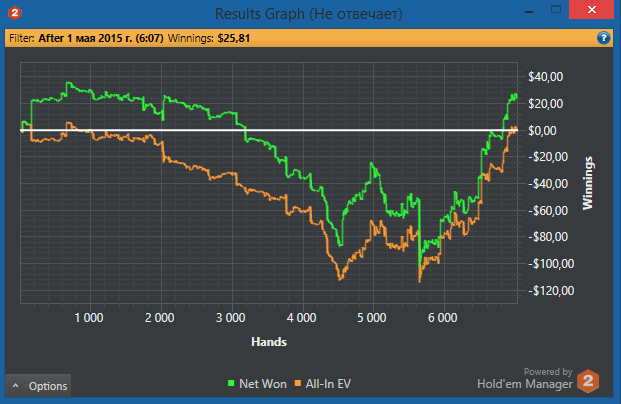Click the -$40,00 axis label
This screenshot has height=404, width=621.
548,184
